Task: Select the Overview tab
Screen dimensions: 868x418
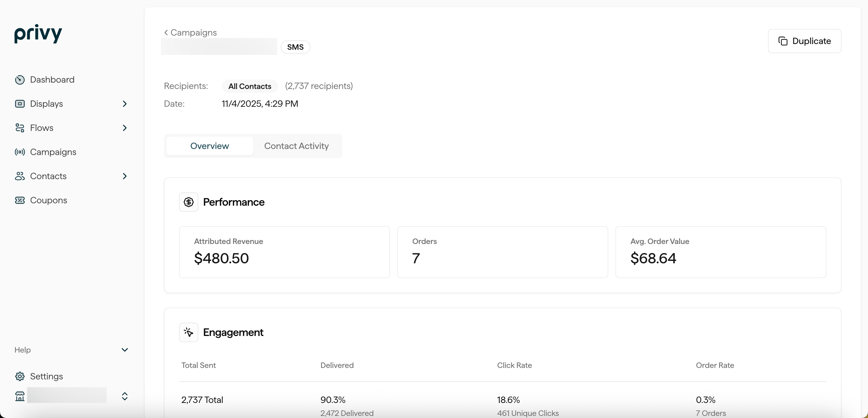Action: tap(209, 146)
